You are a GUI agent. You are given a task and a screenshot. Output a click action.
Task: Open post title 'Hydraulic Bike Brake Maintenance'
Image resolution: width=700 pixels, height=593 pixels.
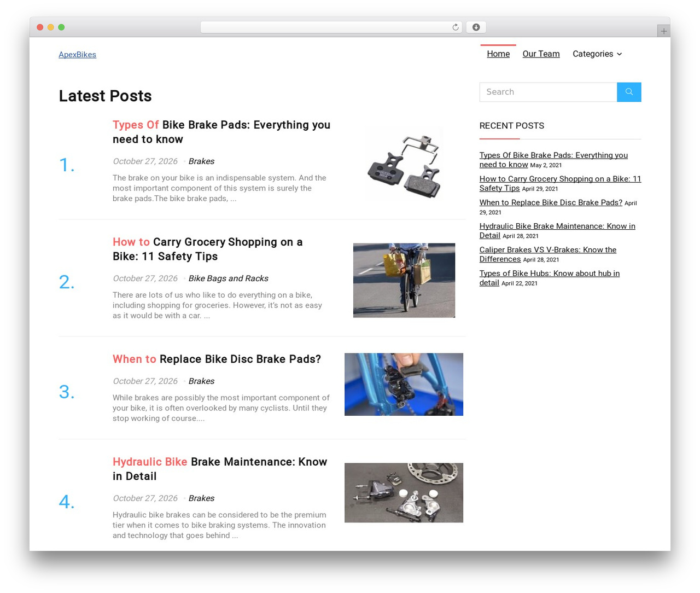tap(220, 469)
